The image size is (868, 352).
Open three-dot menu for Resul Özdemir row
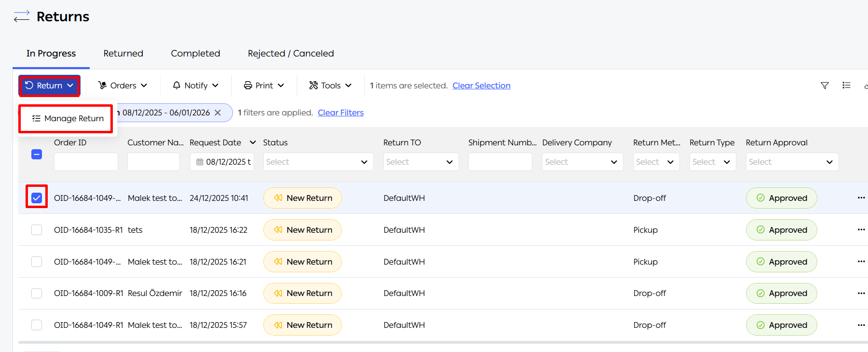click(861, 293)
